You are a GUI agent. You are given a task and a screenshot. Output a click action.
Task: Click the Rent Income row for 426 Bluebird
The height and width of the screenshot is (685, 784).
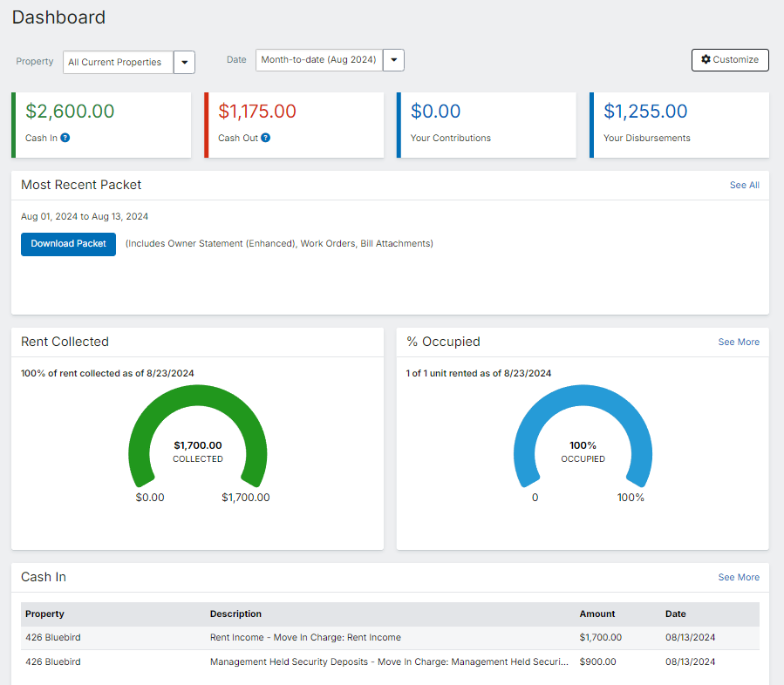coord(305,638)
